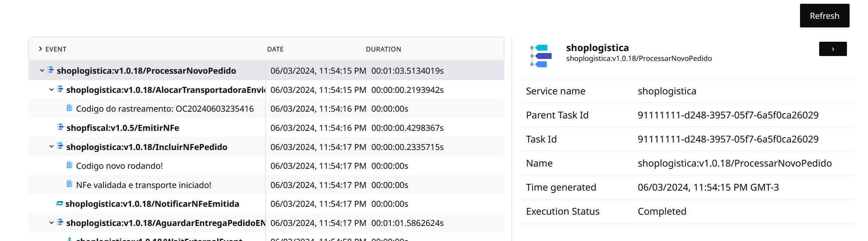Collapse the ProcessarNovoPedido root row
Image resolution: width=868 pixels, height=241 pixels.
[42, 71]
